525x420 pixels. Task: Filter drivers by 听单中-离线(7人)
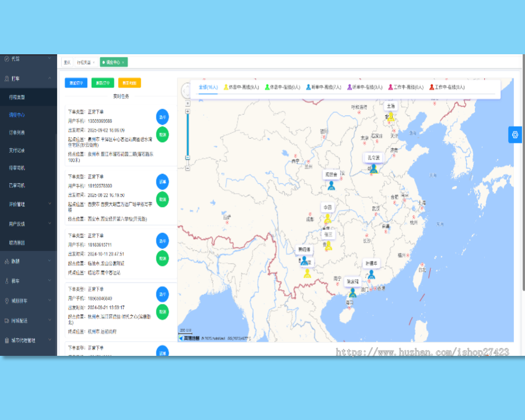[324, 87]
